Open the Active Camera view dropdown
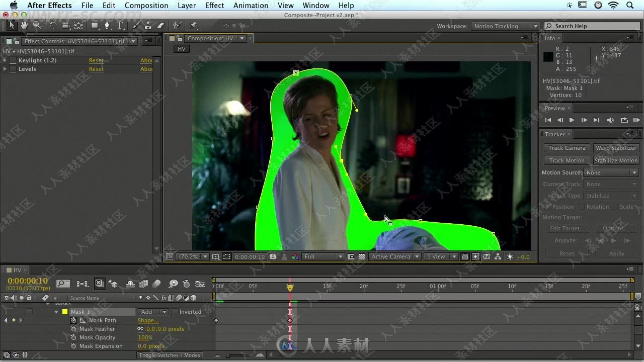The height and width of the screenshot is (362, 644). tap(395, 256)
